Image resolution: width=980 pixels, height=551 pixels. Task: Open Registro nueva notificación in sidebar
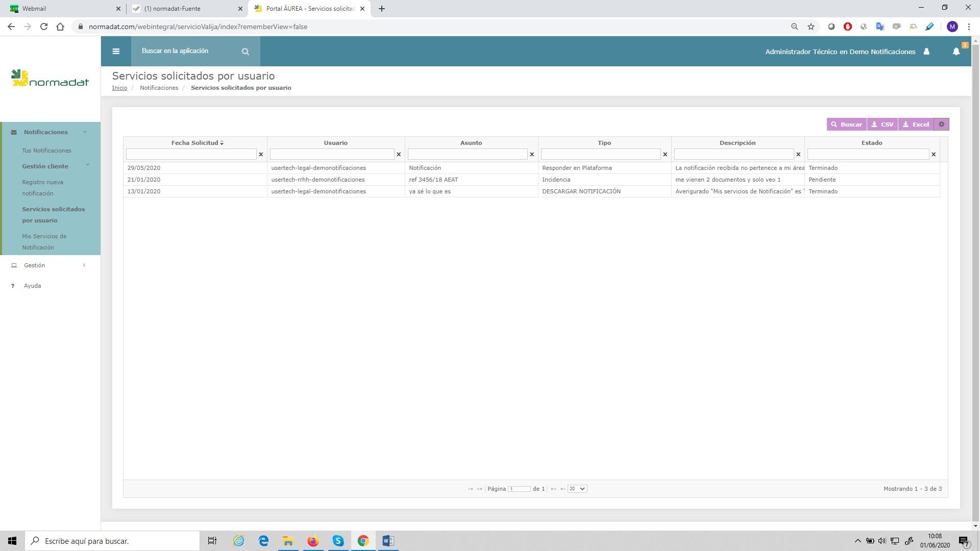click(42, 188)
